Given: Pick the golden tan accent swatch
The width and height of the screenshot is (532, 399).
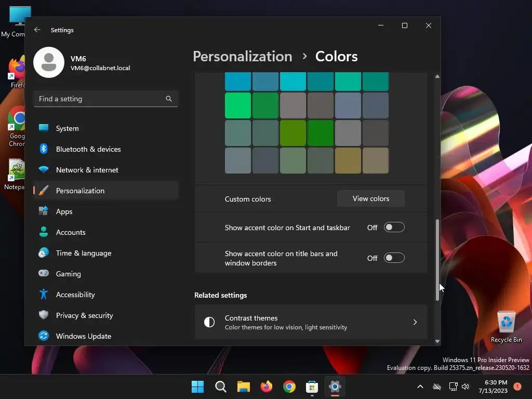Looking at the screenshot, I should 348,161.
